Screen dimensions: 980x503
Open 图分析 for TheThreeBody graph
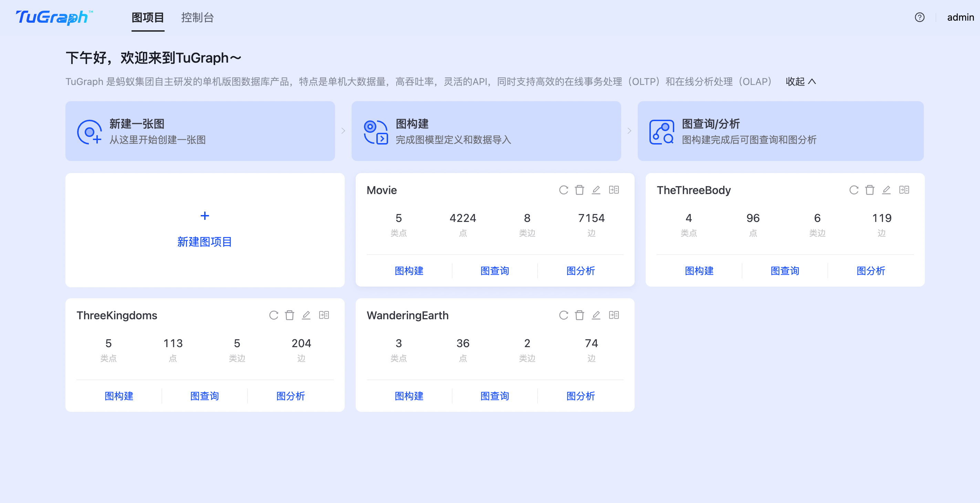871,271
